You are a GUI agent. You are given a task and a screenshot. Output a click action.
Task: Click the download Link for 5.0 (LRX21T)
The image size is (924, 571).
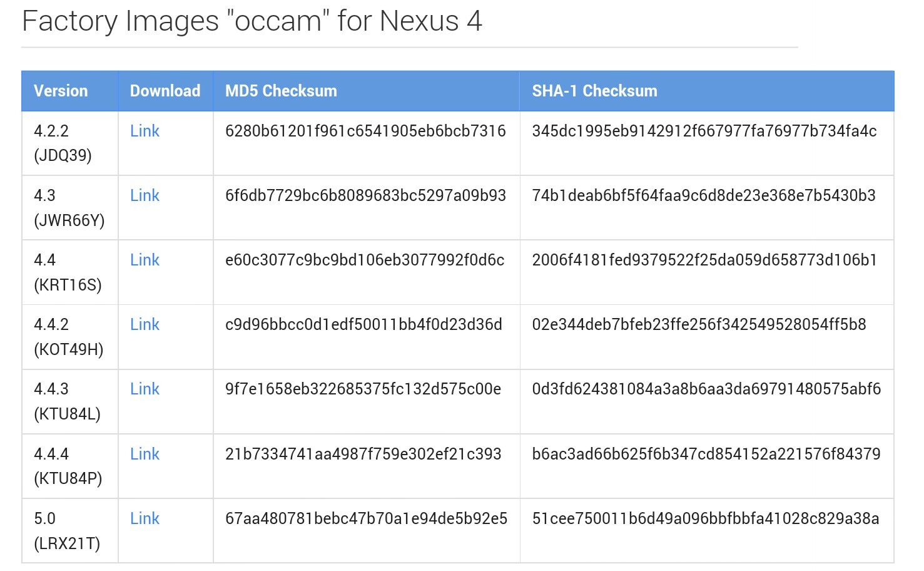(145, 518)
